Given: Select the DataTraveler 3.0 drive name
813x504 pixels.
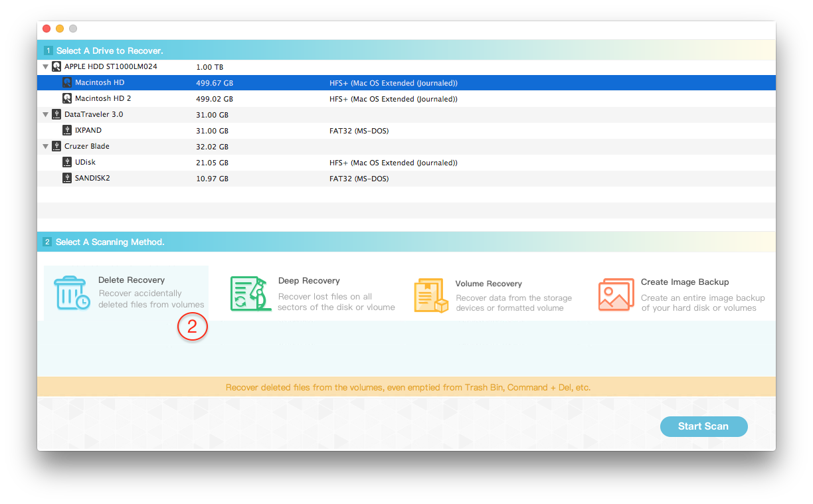Looking at the screenshot, I should 94,114.
